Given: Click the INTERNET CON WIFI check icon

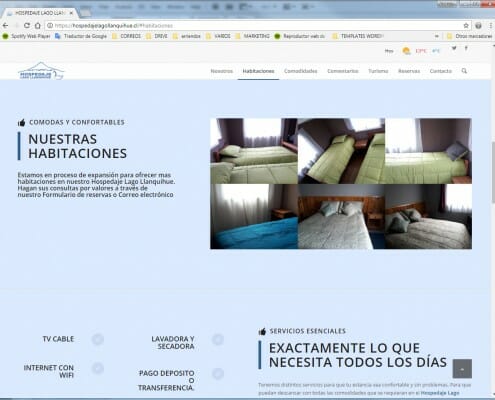Looking at the screenshot, I should coord(98,368).
